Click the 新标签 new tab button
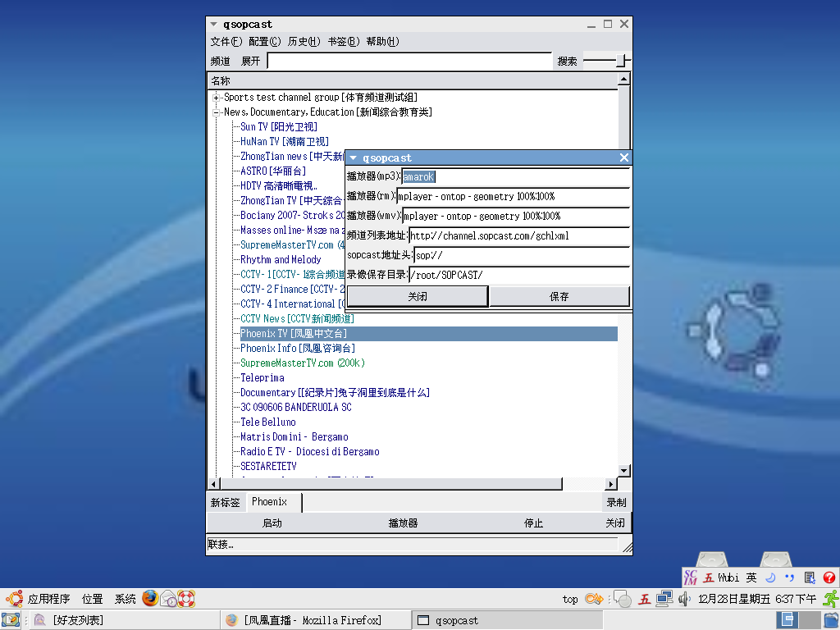The image size is (840, 630). point(225,503)
